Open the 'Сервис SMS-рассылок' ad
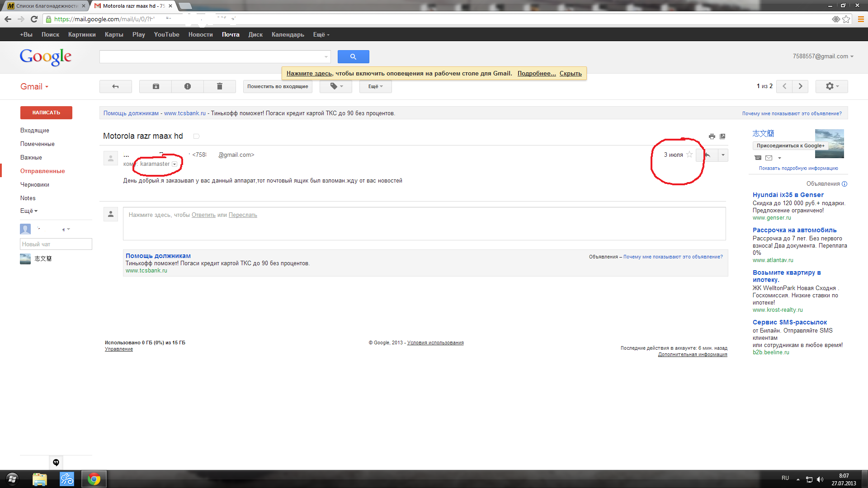The width and height of the screenshot is (868, 488). (790, 322)
